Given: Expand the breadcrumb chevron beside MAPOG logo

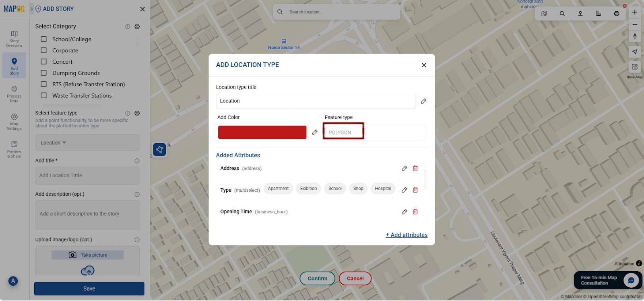Looking at the screenshot, I should (x=32, y=9).
